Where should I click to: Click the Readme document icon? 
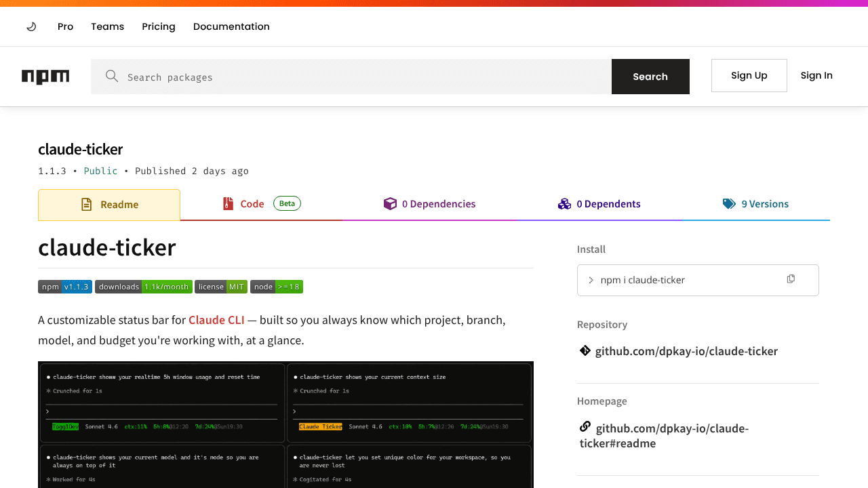86,204
